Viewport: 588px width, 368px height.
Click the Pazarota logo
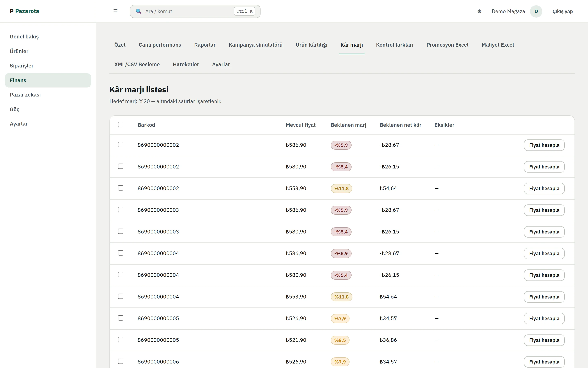pyautogui.click(x=24, y=11)
